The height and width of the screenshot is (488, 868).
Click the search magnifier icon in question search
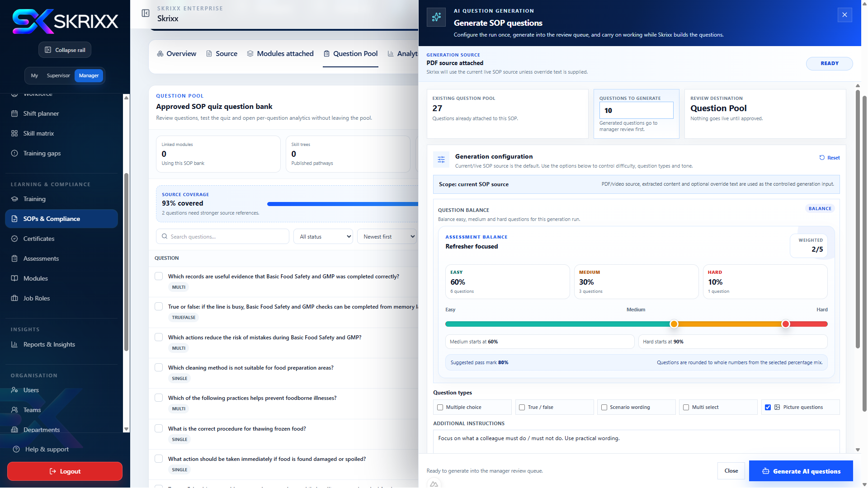pos(164,236)
